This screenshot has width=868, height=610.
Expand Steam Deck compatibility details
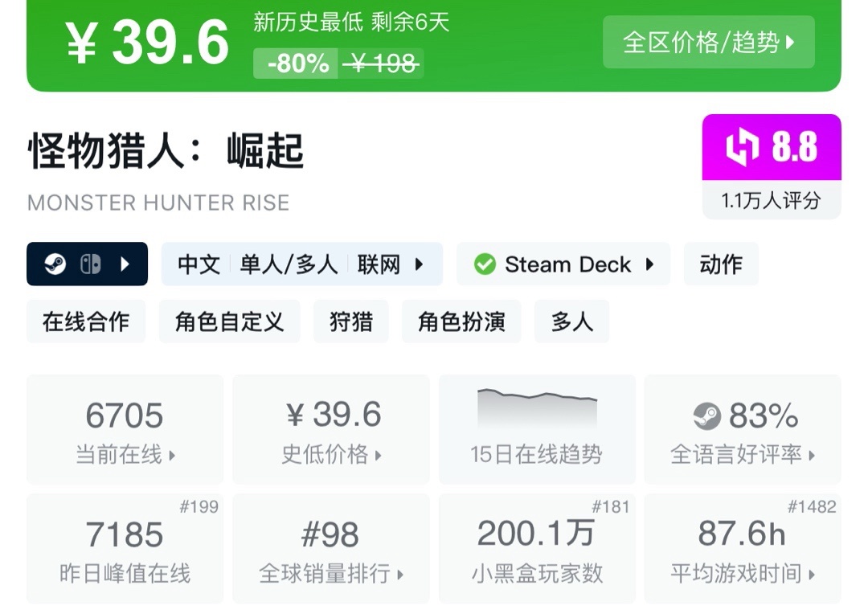click(x=649, y=264)
